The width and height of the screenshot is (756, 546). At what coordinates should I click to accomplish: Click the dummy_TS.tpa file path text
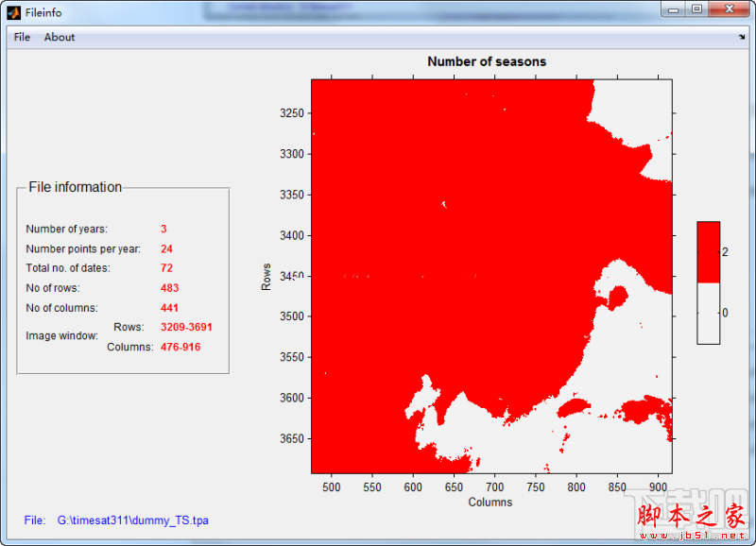pos(132,520)
